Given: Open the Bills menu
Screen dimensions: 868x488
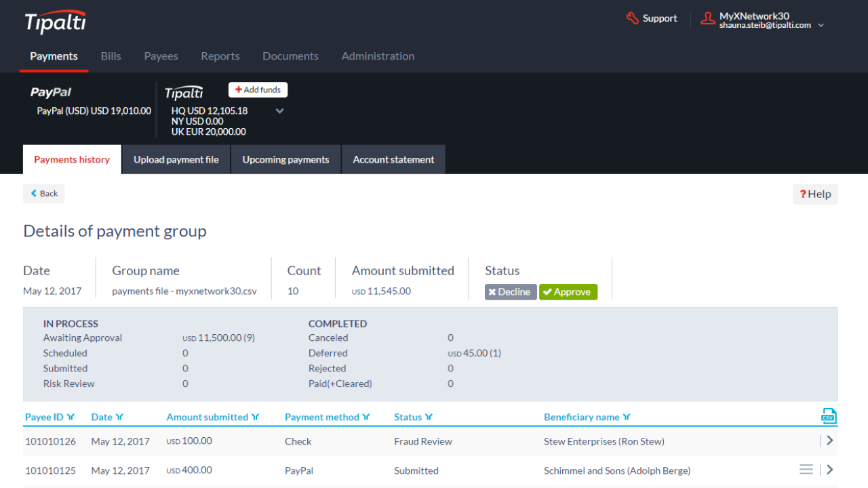Looking at the screenshot, I should pyautogui.click(x=111, y=56).
